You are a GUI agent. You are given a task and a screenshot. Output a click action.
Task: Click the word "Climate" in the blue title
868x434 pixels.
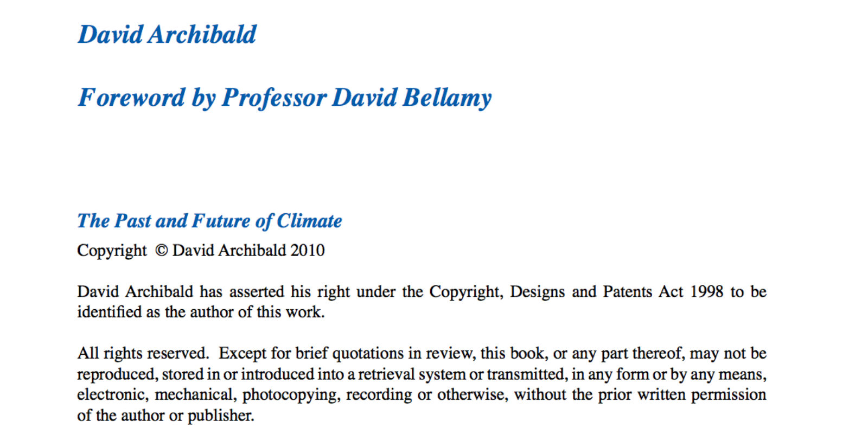pos(309,221)
